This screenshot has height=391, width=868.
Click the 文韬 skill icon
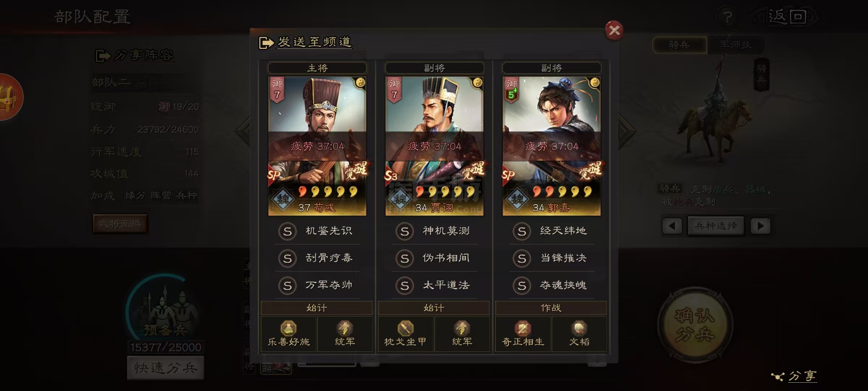tap(579, 329)
